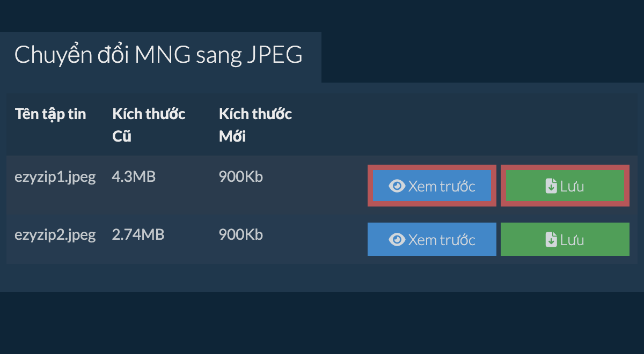This screenshot has width=644, height=354.
Task: Click the Kích thước Mới column header
Action: coord(255,125)
